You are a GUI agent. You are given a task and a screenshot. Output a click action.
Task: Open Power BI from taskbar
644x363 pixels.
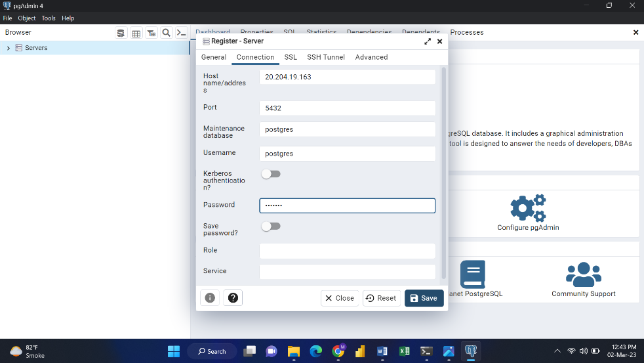pyautogui.click(x=360, y=351)
